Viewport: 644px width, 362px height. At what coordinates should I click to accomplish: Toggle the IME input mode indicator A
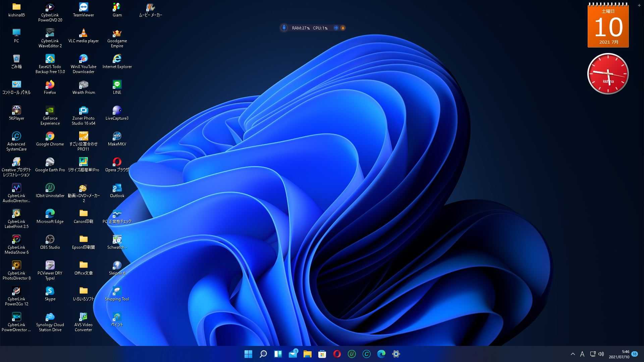pos(582,354)
